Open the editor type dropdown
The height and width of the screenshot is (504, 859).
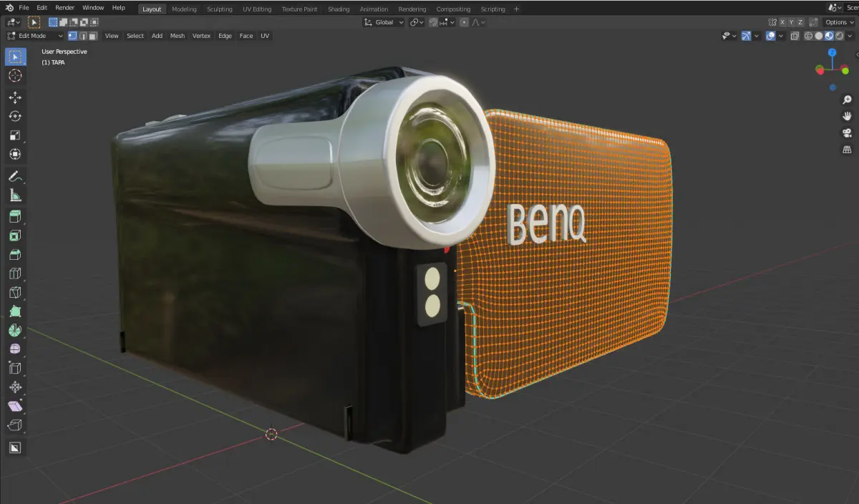(14, 22)
